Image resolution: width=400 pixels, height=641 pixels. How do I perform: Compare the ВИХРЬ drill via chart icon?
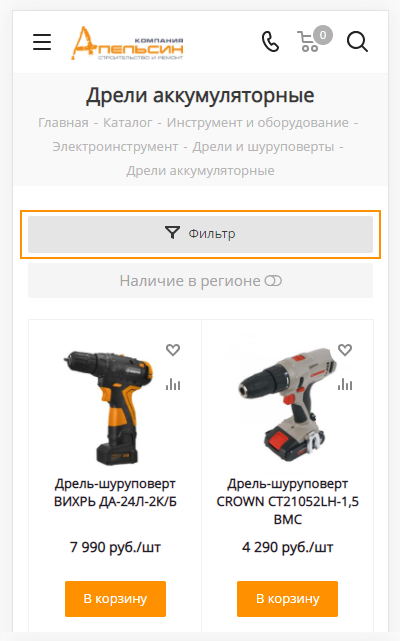pyautogui.click(x=173, y=384)
